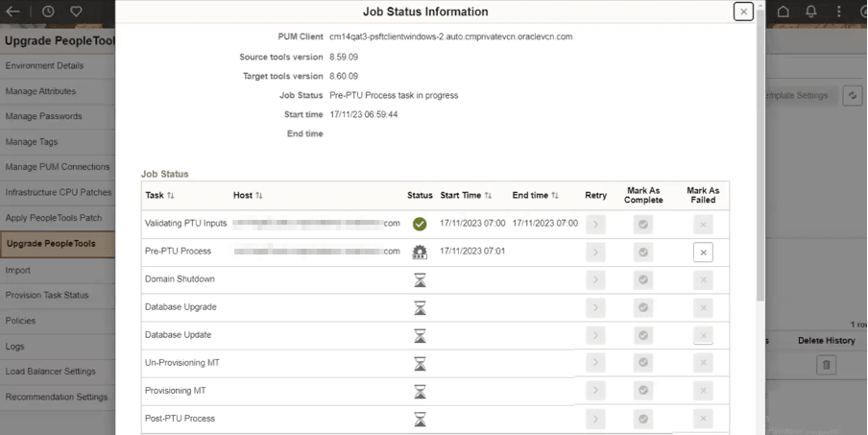Click Retry for Validating PTU Inputs
Screen dimensions: 868x435
[595, 224]
